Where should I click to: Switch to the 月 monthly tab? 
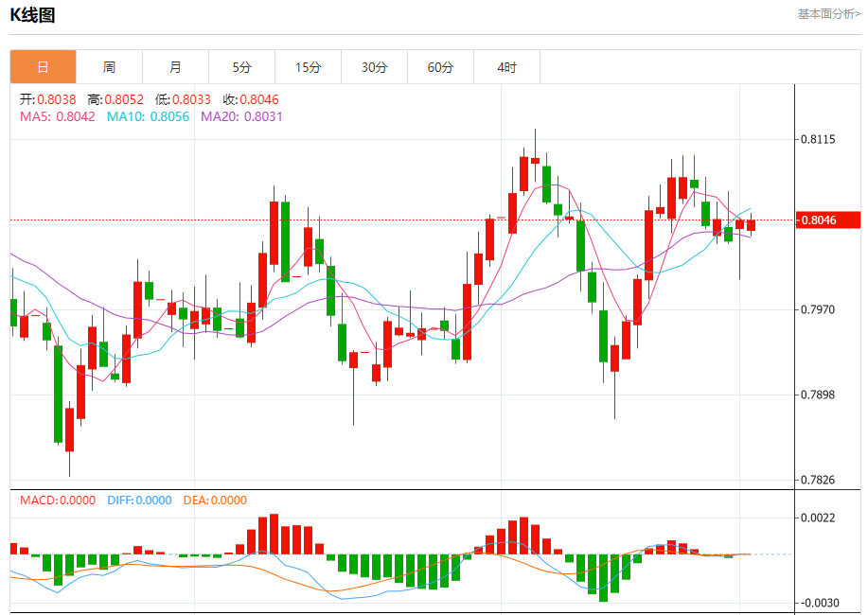pyautogui.click(x=175, y=67)
